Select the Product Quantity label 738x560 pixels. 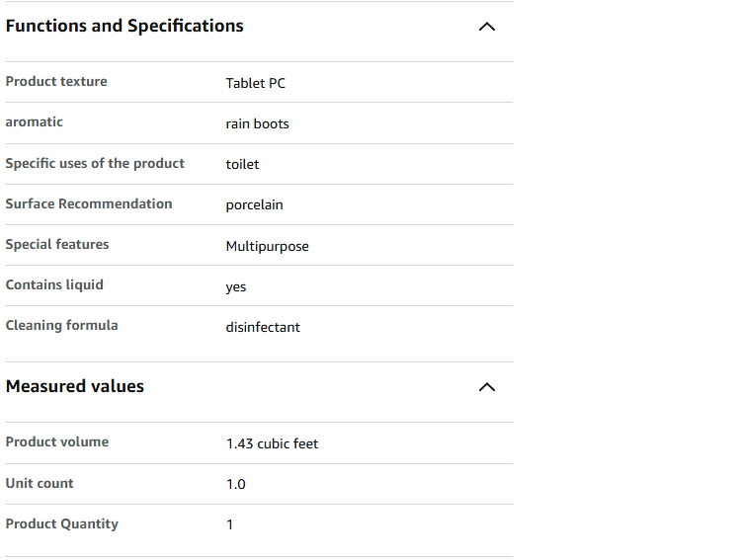(61, 523)
